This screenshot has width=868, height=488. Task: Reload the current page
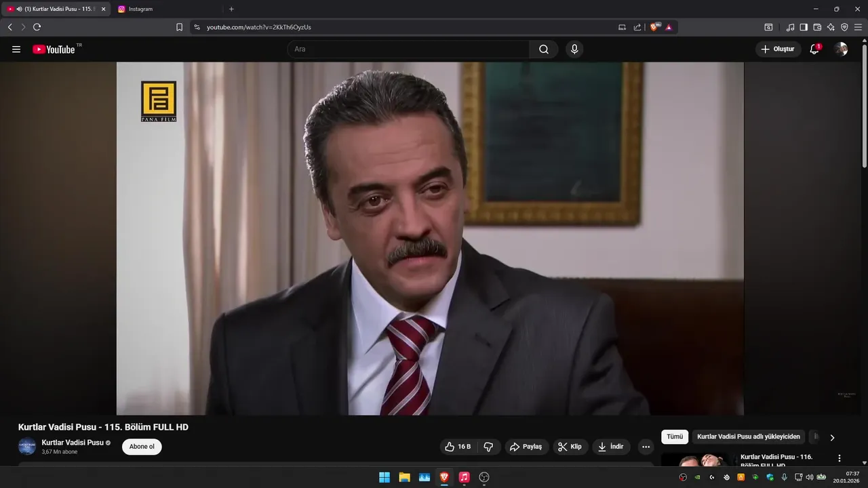[37, 27]
